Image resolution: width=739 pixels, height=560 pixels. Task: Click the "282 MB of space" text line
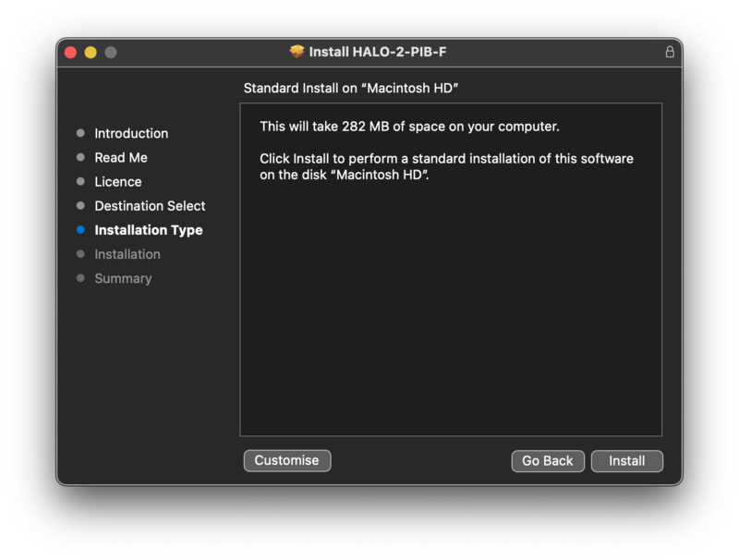pyautogui.click(x=409, y=127)
